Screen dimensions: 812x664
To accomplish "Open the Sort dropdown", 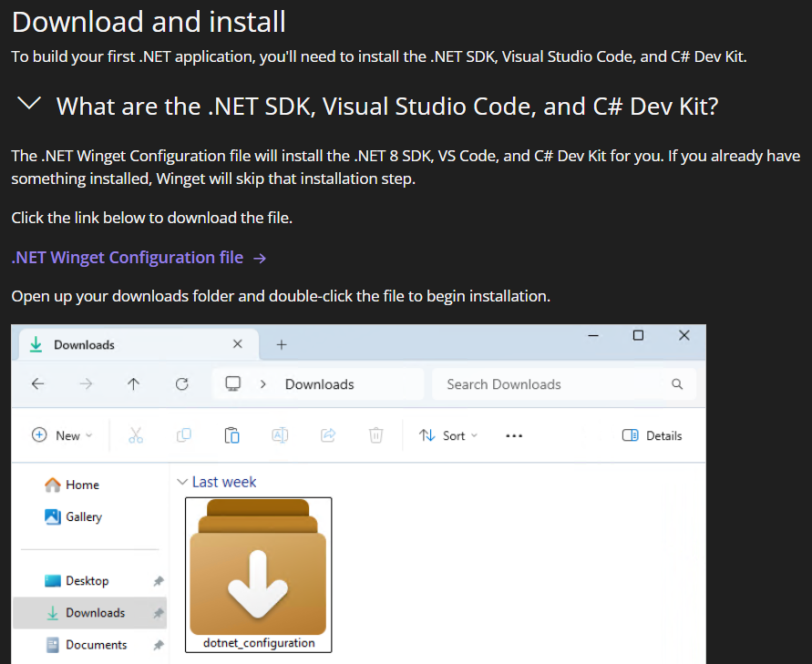I will coord(448,435).
